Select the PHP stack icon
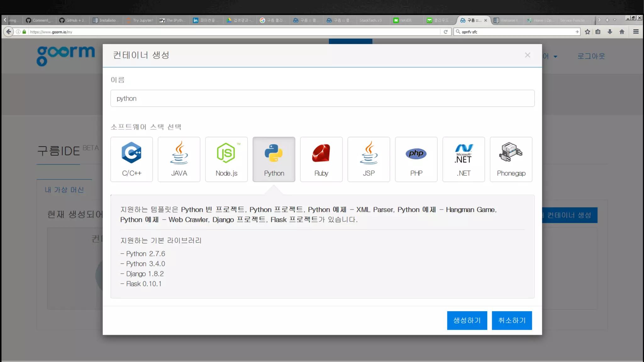The image size is (644, 362). 416,159
